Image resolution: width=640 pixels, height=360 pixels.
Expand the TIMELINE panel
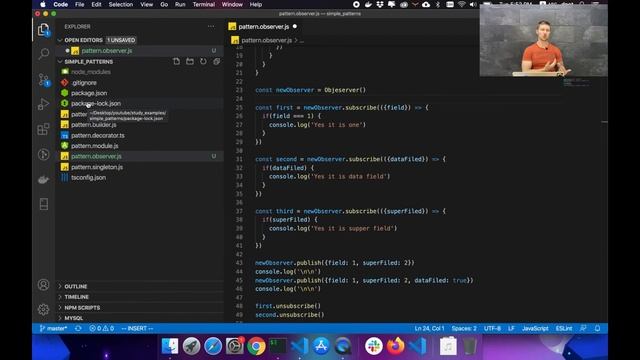click(x=76, y=297)
